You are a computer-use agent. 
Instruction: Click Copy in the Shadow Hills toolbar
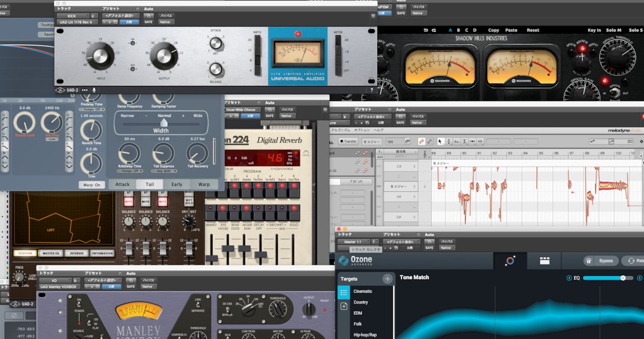pyautogui.click(x=494, y=31)
